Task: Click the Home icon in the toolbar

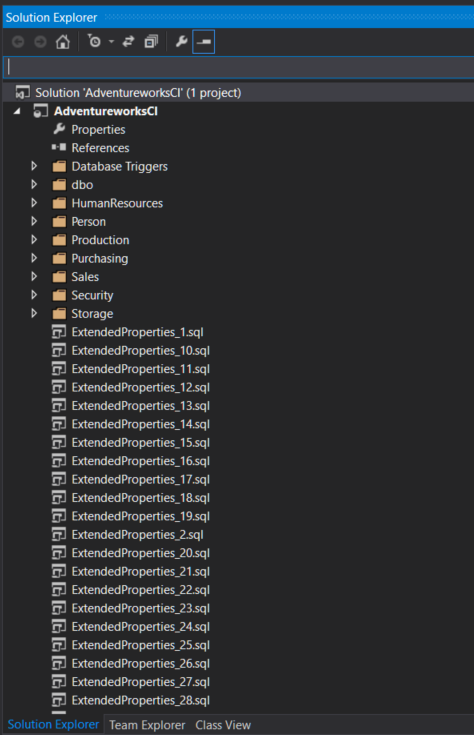Action: [x=62, y=42]
